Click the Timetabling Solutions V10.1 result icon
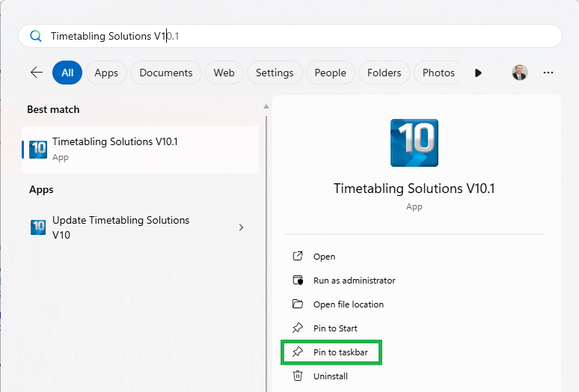 click(x=38, y=150)
